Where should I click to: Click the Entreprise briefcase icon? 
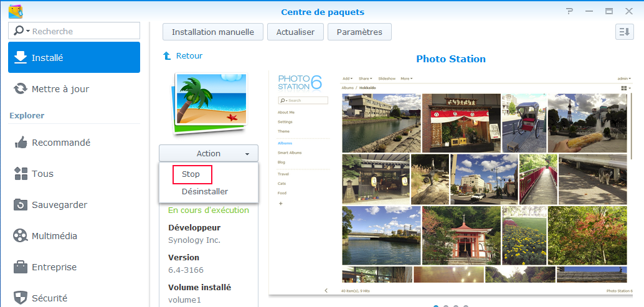(21, 267)
